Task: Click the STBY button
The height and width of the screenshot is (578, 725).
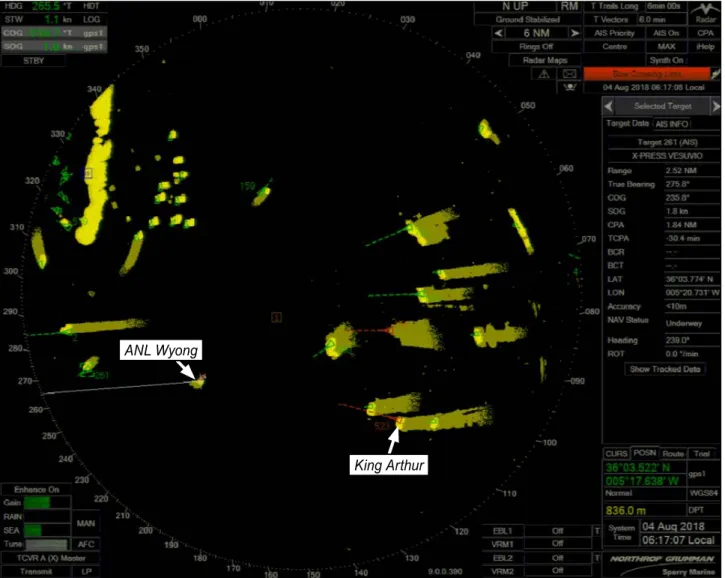Action: coord(33,61)
